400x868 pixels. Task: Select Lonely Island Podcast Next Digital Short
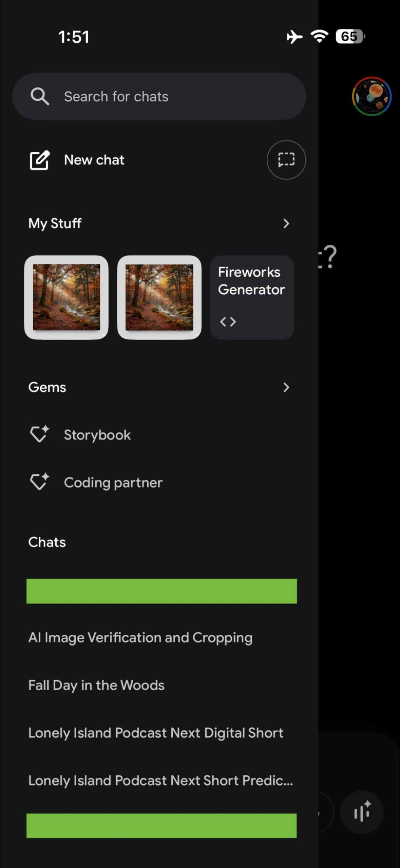tap(155, 733)
